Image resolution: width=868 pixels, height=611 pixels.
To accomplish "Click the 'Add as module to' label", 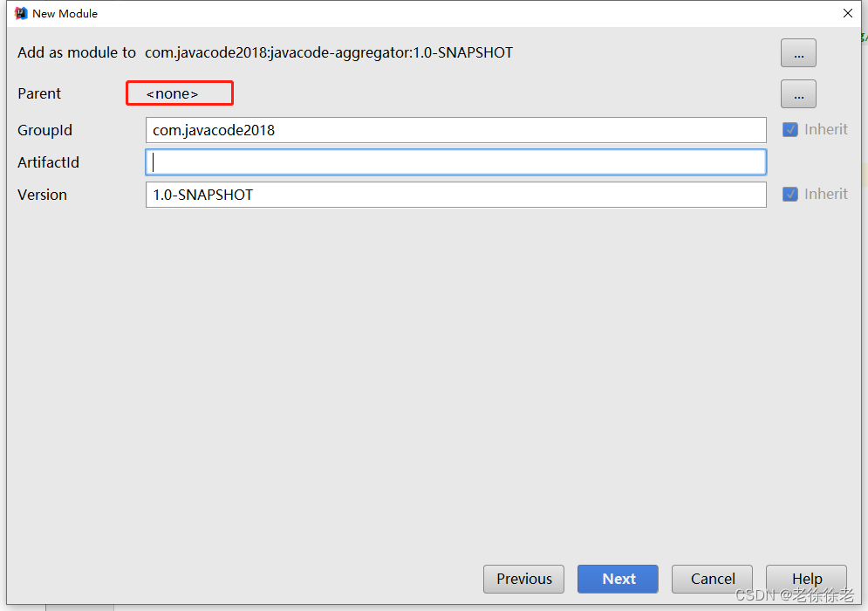I will [x=77, y=52].
